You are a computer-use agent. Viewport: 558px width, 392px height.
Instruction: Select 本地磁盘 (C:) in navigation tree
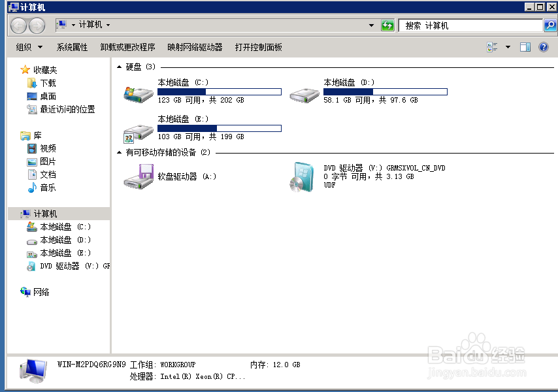coord(65,227)
